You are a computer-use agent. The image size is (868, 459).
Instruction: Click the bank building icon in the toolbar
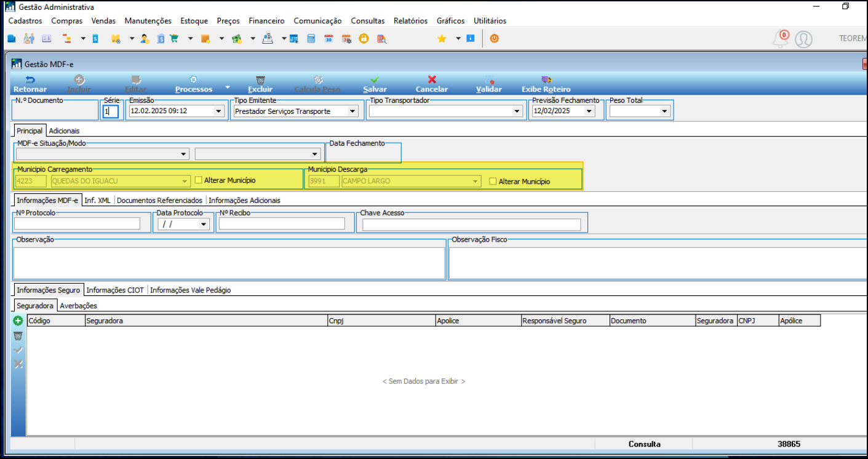click(x=161, y=38)
